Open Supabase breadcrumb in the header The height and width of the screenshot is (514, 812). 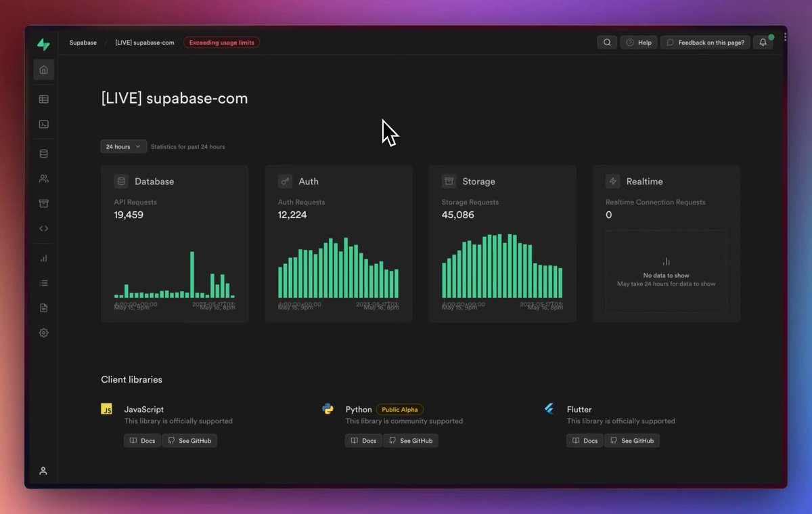point(83,42)
